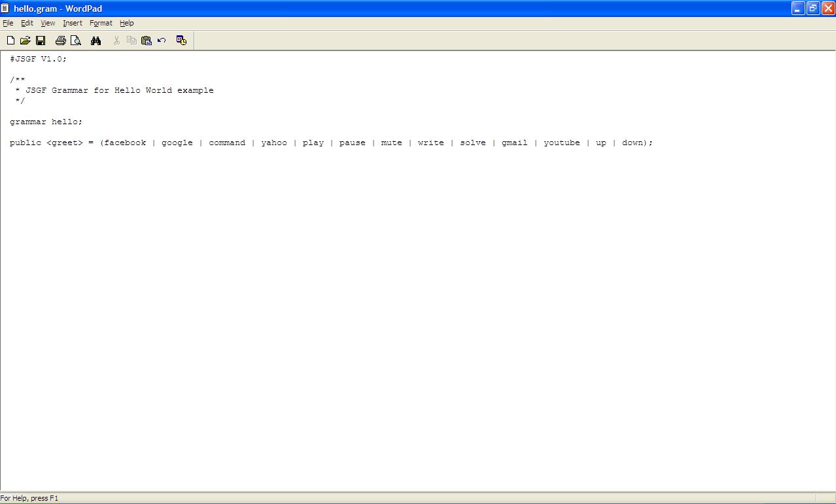Viewport: 836px width, 504px height.
Task: Open Print Preview from the toolbar
Action: (x=76, y=41)
